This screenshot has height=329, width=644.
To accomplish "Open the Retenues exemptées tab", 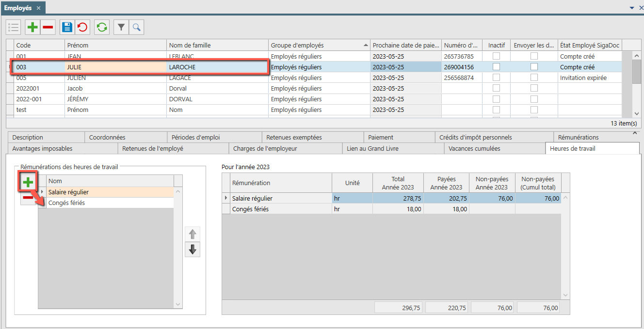I will (x=313, y=137).
